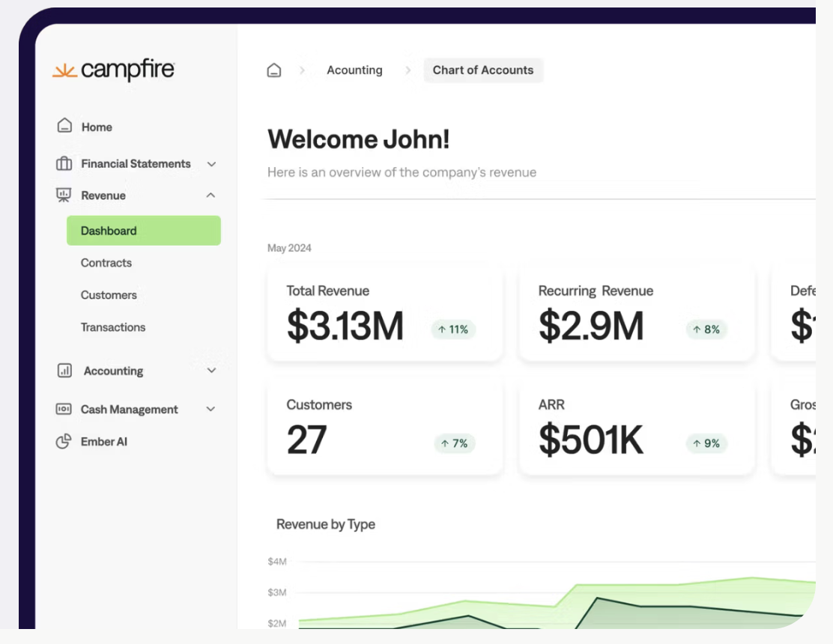Screen dimensions: 833x644
Task: Click the May 2024 date label
Action: pos(290,248)
